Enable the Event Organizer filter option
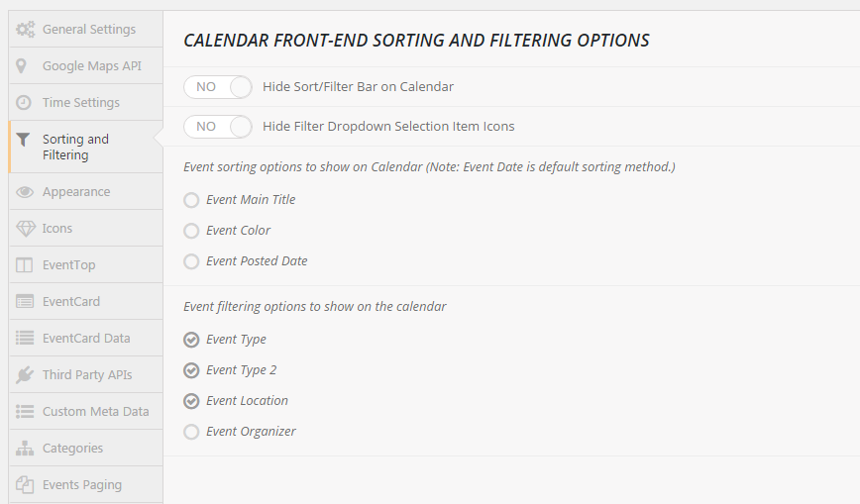860x504 pixels. (191, 432)
